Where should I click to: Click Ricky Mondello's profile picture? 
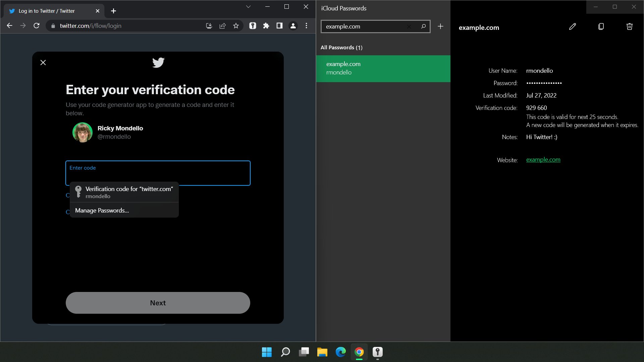tap(83, 132)
